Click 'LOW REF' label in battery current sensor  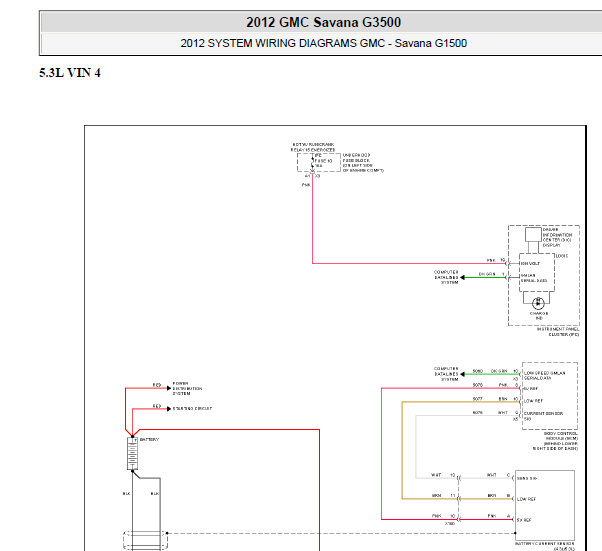tap(526, 499)
